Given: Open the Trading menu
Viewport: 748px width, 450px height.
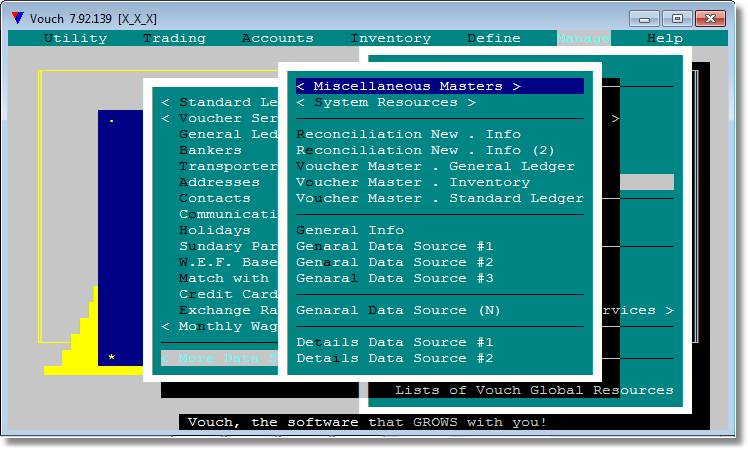Looking at the screenshot, I should (175, 38).
